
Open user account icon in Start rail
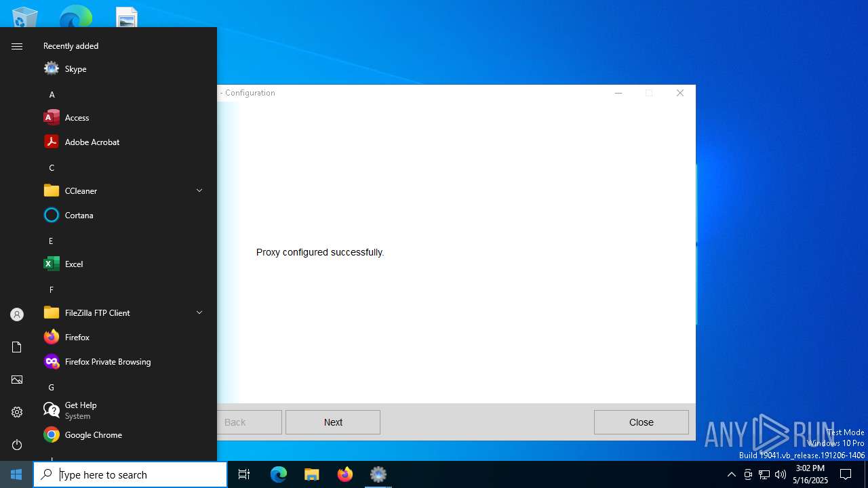[17, 314]
